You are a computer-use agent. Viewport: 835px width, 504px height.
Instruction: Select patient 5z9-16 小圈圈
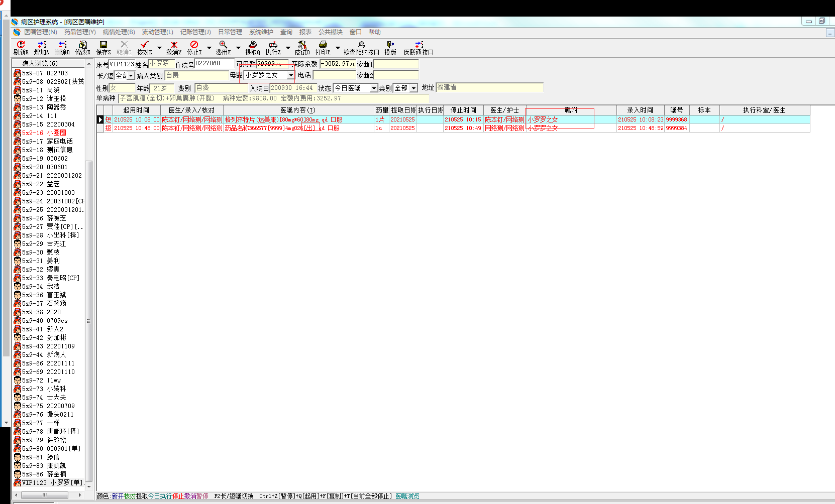(45, 133)
